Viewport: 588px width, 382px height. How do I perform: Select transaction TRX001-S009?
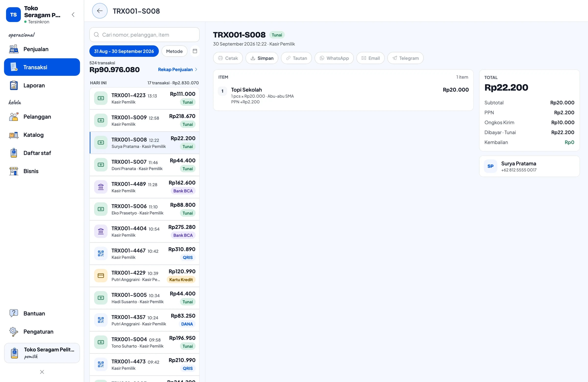tap(144, 121)
